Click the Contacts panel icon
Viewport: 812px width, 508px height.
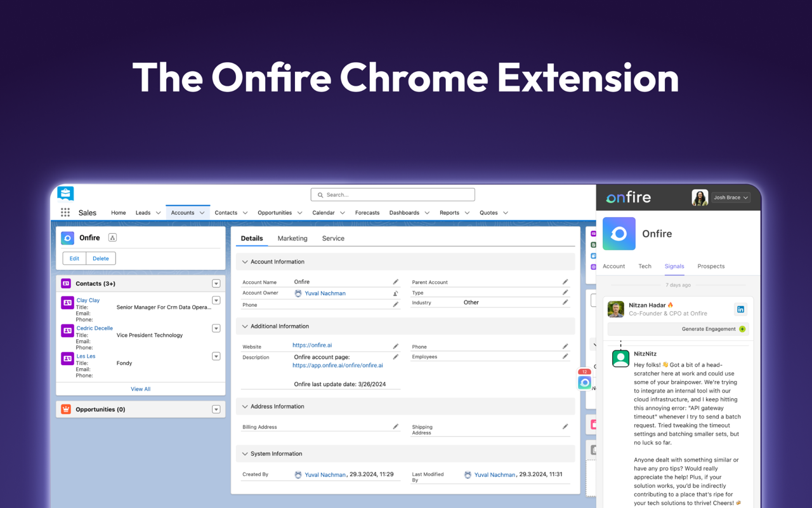(66, 283)
